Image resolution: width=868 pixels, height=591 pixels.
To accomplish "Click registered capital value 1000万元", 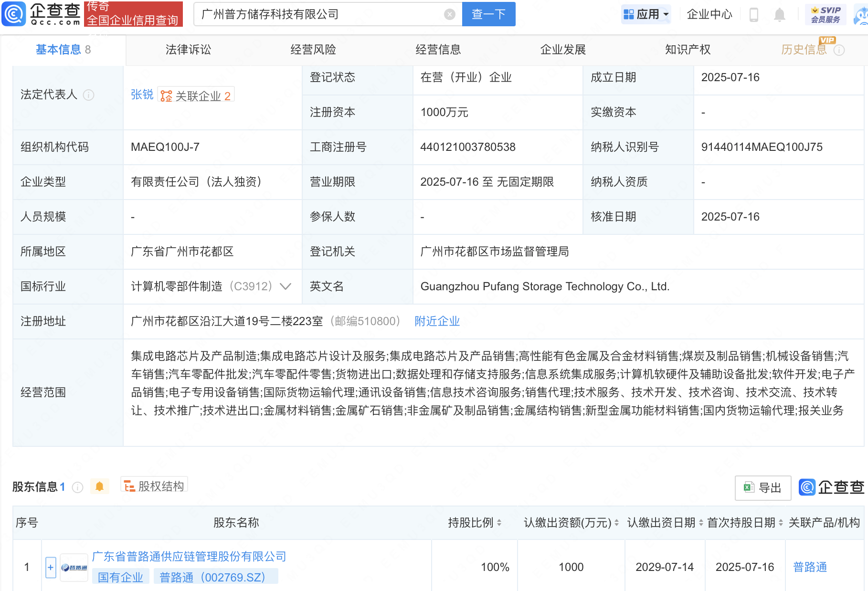I will point(445,112).
